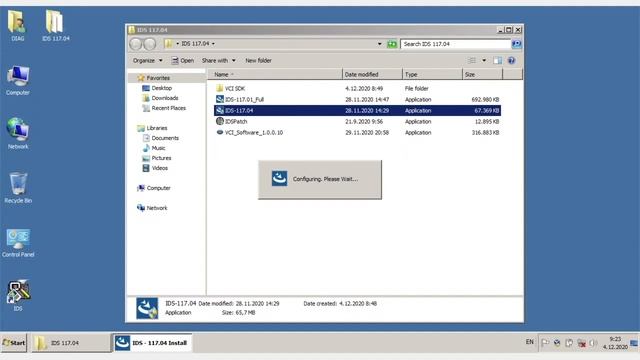Image resolution: width=640 pixels, height=360 pixels.
Task: Select Music library in navigation pane
Action: pos(158,148)
